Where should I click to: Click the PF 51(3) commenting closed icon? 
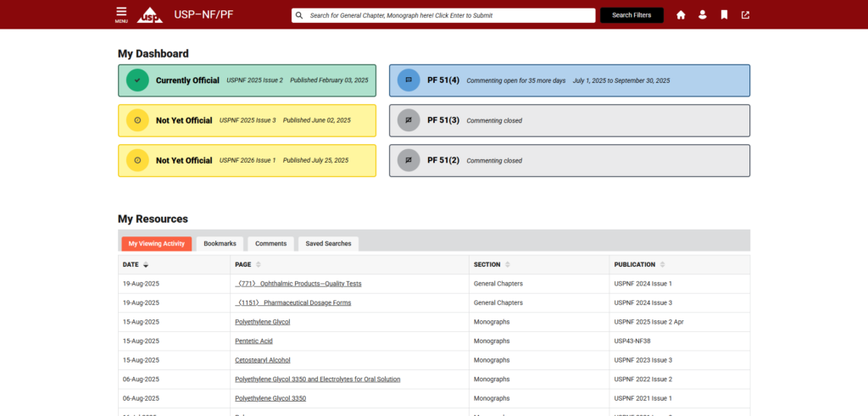[x=409, y=120]
